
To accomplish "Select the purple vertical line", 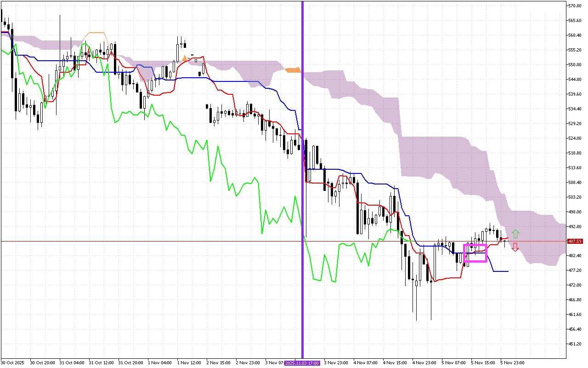I will (302, 138).
